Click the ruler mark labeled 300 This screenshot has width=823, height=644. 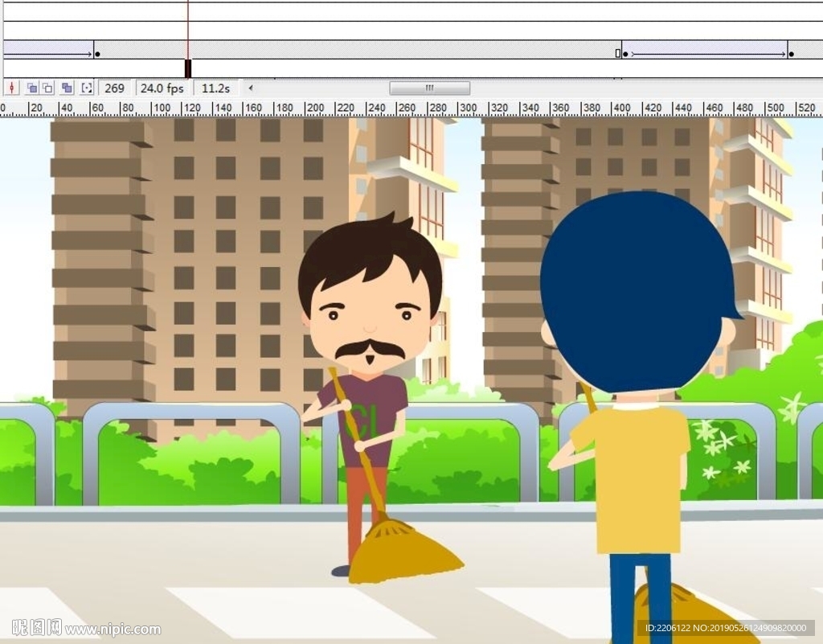(x=467, y=108)
